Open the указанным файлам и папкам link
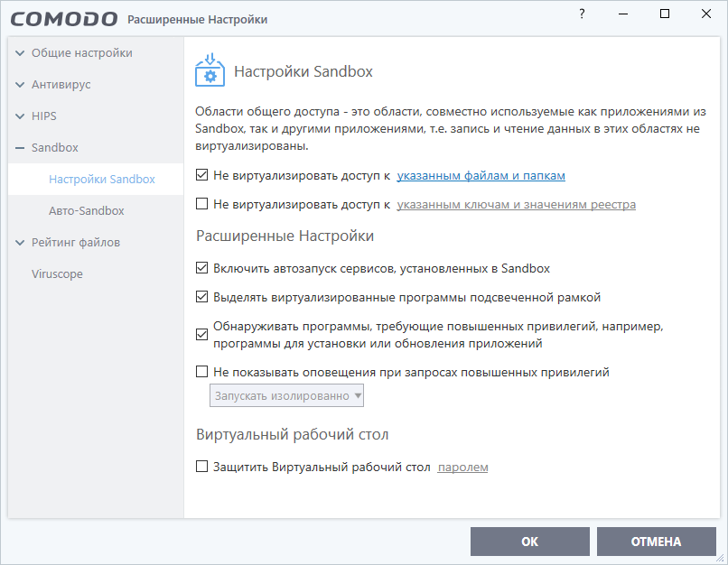Image resolution: width=728 pixels, height=565 pixels. point(481,176)
